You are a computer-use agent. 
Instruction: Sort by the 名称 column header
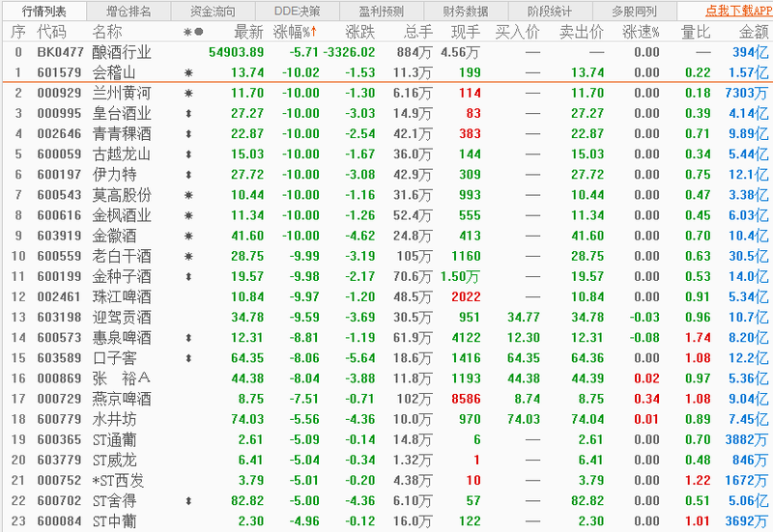coord(107,32)
